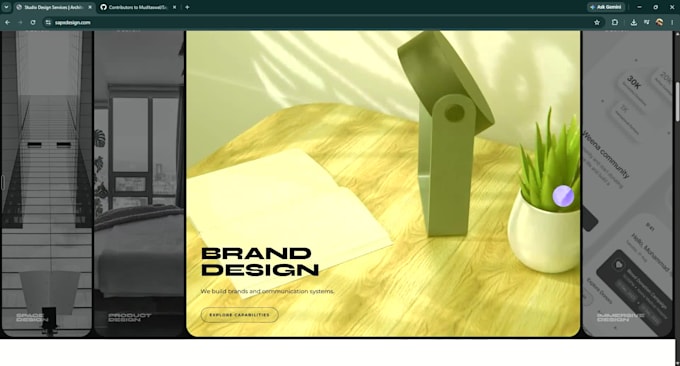Select the Product Design bedroom card
Viewport: 680px width, 366px height.
(139, 183)
